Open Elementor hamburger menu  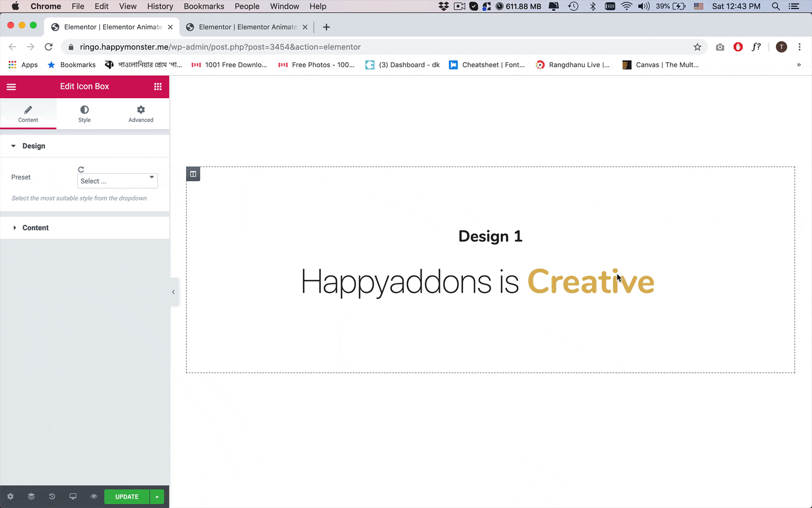pyautogui.click(x=11, y=86)
